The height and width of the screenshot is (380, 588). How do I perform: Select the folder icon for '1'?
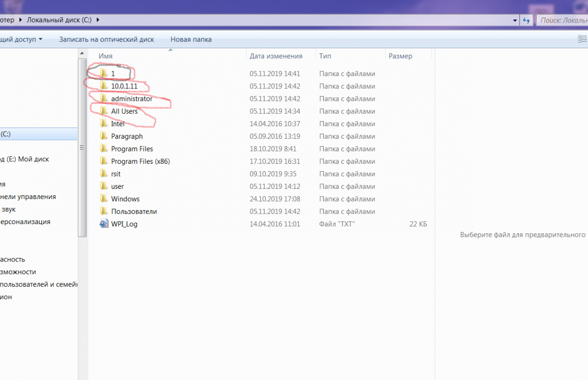[x=103, y=74]
